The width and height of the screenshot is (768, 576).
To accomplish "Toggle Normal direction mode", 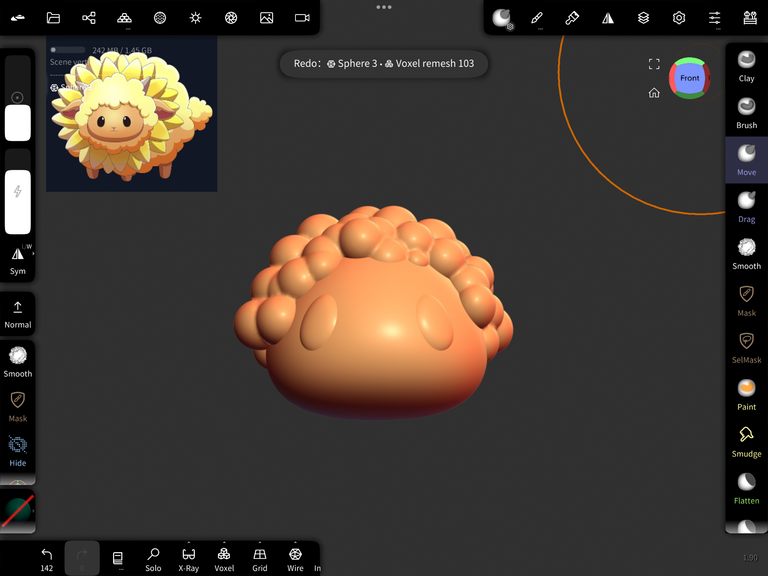I will point(18,313).
